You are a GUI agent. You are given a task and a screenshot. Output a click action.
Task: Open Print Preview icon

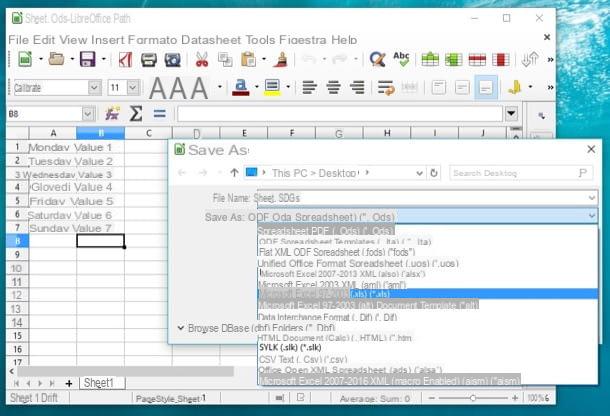[x=172, y=60]
